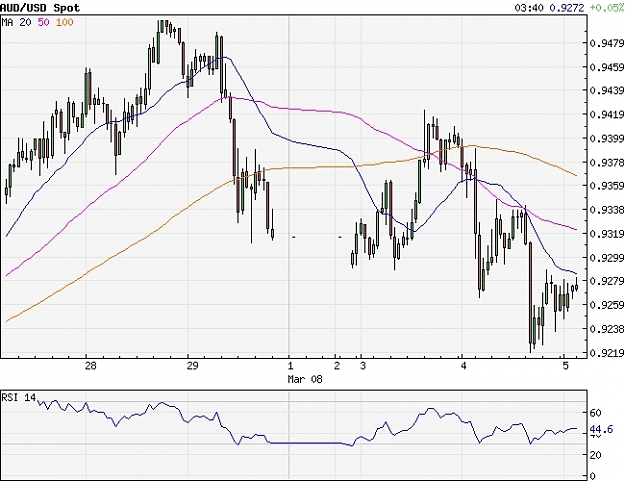The width and height of the screenshot is (625, 481).
Task: Click the AUD/USD Spot chart title
Action: (x=40, y=7)
